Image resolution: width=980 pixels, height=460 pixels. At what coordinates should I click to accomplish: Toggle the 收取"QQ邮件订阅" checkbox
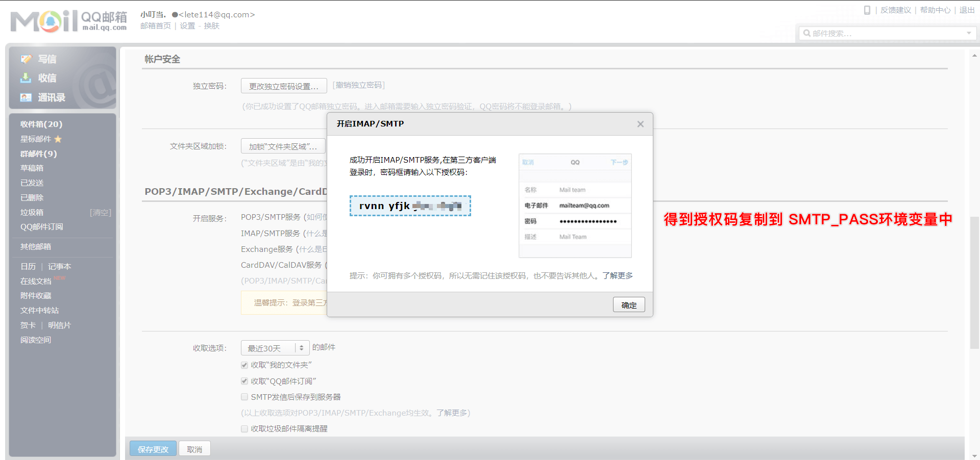click(244, 381)
